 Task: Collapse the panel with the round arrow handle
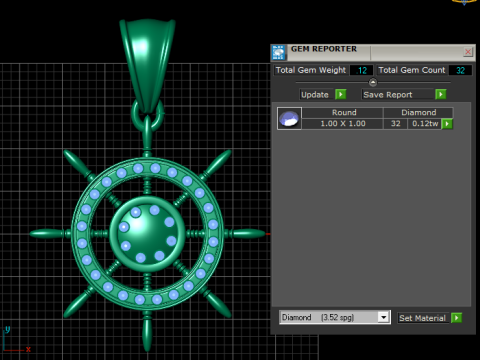click(x=373, y=82)
